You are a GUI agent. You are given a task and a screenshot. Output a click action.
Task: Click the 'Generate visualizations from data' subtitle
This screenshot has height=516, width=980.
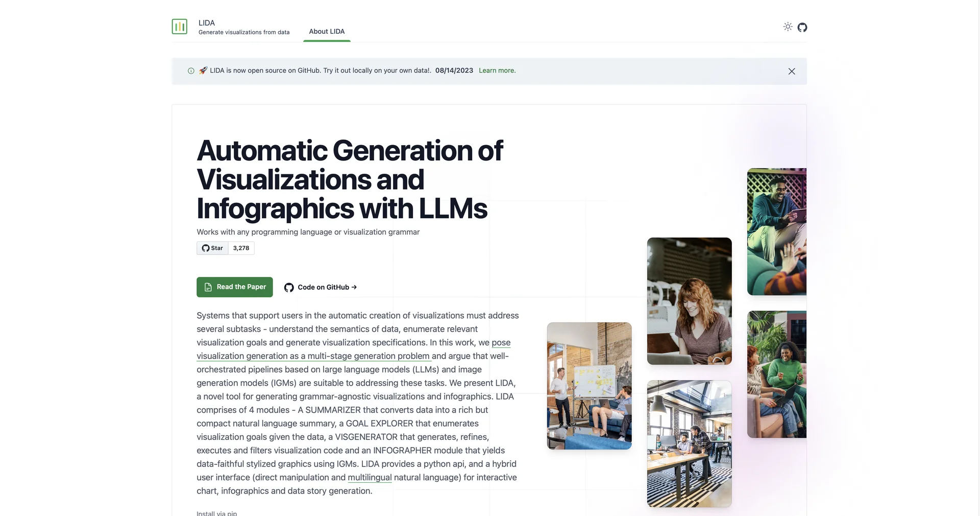coord(244,32)
